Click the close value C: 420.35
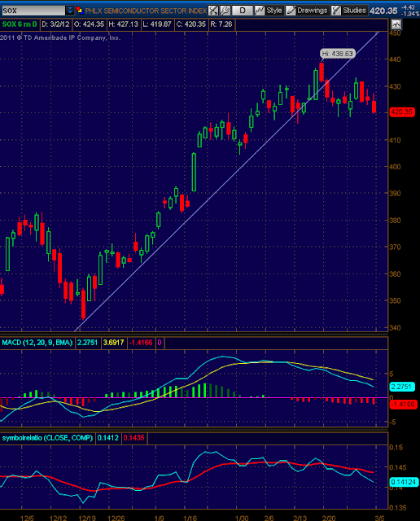 pyautogui.click(x=191, y=24)
